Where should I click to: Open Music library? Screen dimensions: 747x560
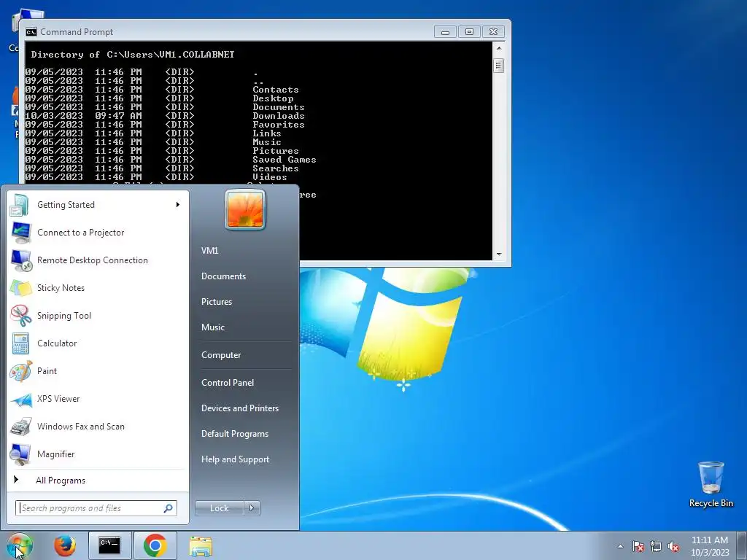pyautogui.click(x=212, y=327)
